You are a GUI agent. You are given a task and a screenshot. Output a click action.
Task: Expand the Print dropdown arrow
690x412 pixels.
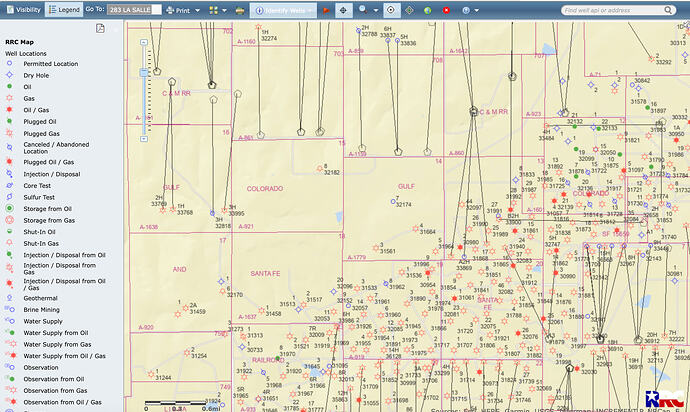click(x=197, y=8)
